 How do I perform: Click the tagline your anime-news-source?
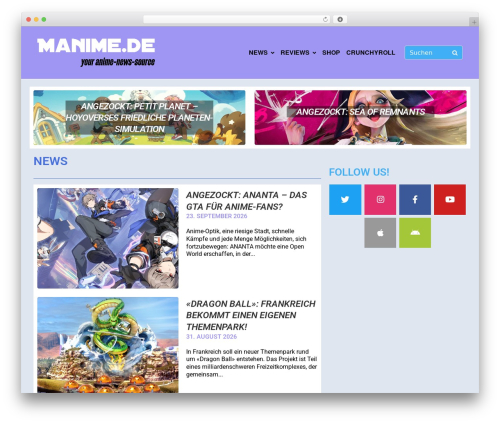point(118,62)
